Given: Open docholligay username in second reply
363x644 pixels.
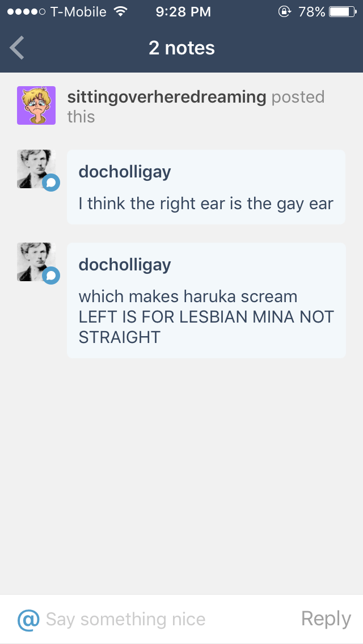Looking at the screenshot, I should [125, 265].
